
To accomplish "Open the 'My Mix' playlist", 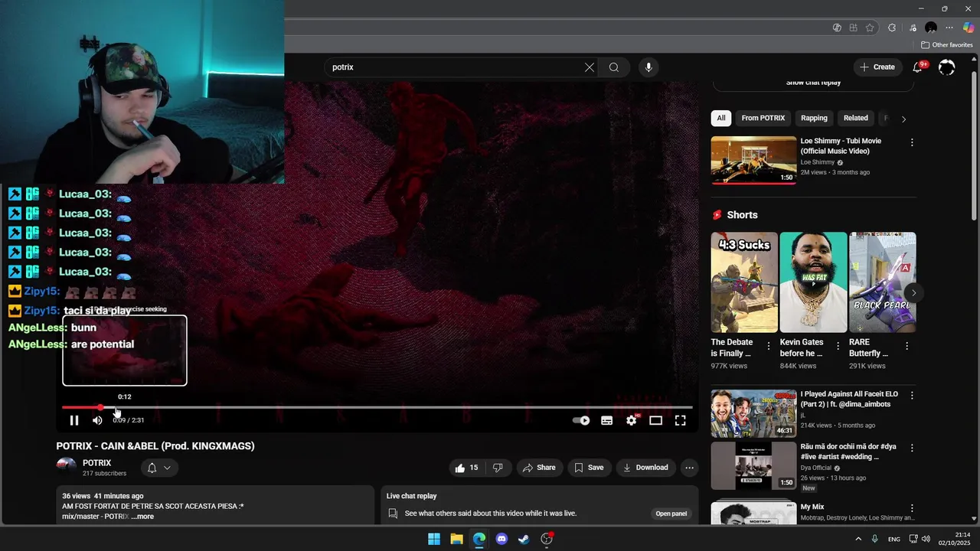I will [753, 513].
